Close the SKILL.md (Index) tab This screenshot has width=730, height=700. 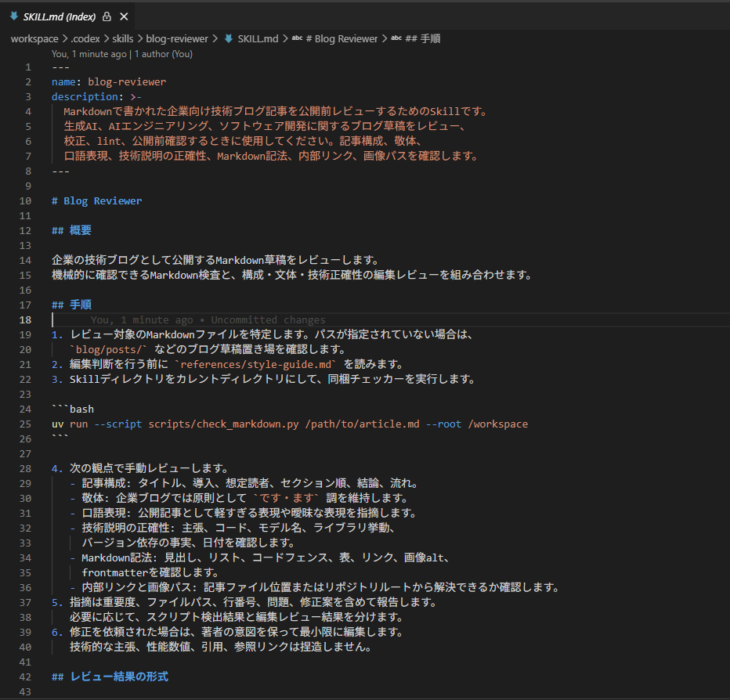pos(124,16)
